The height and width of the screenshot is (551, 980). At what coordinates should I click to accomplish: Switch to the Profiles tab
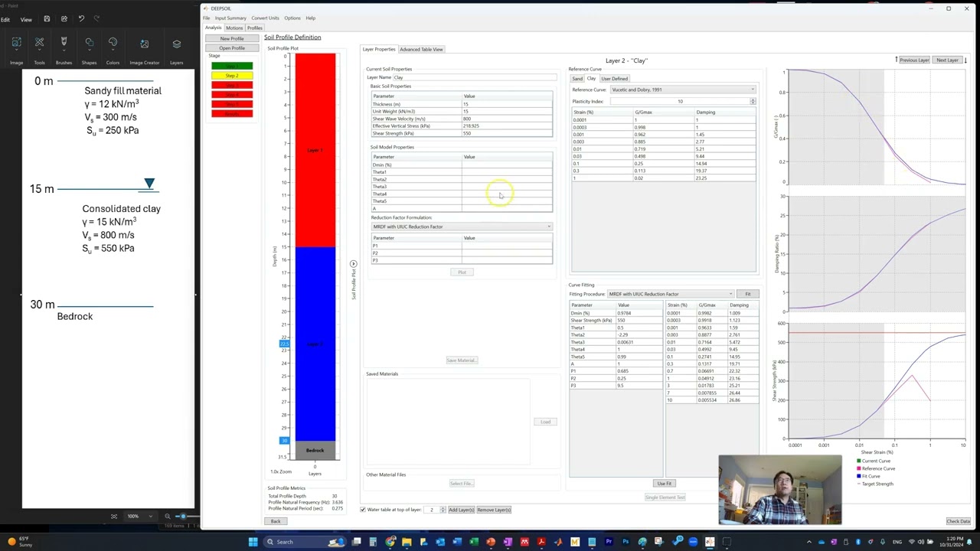[254, 28]
